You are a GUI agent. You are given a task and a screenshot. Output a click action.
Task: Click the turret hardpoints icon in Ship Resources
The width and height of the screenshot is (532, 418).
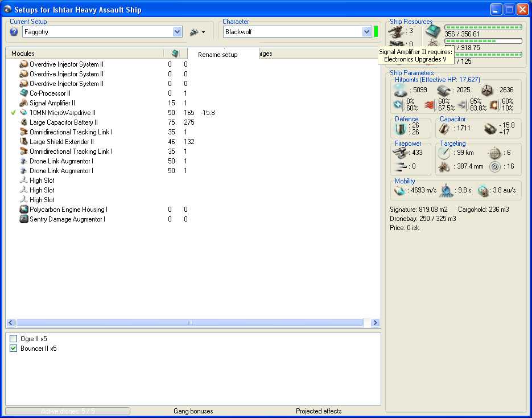coord(396,32)
